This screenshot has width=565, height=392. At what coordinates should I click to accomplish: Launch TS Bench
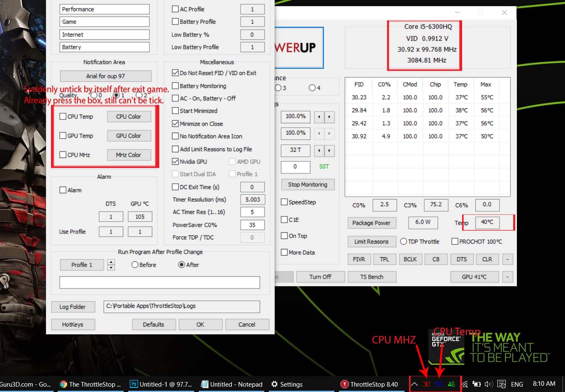(x=372, y=277)
